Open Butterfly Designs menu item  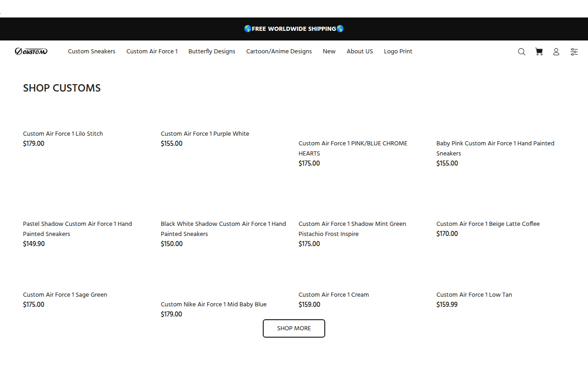click(212, 52)
